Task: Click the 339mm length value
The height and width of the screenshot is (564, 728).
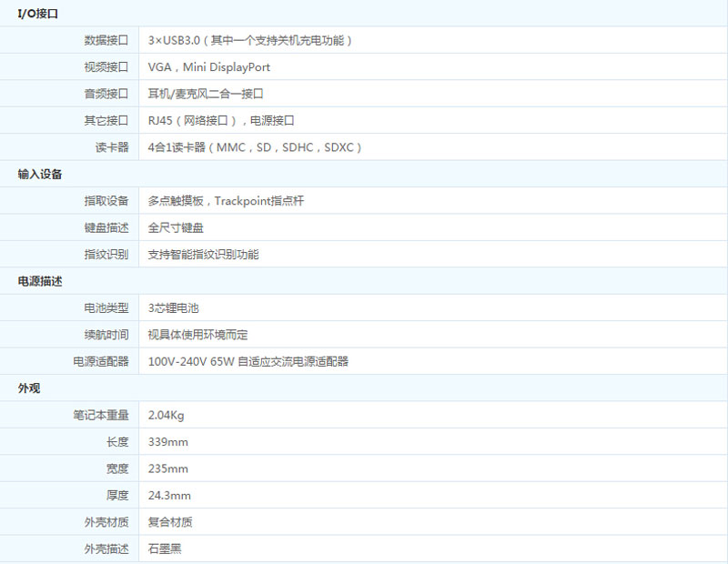Action: coord(167,441)
